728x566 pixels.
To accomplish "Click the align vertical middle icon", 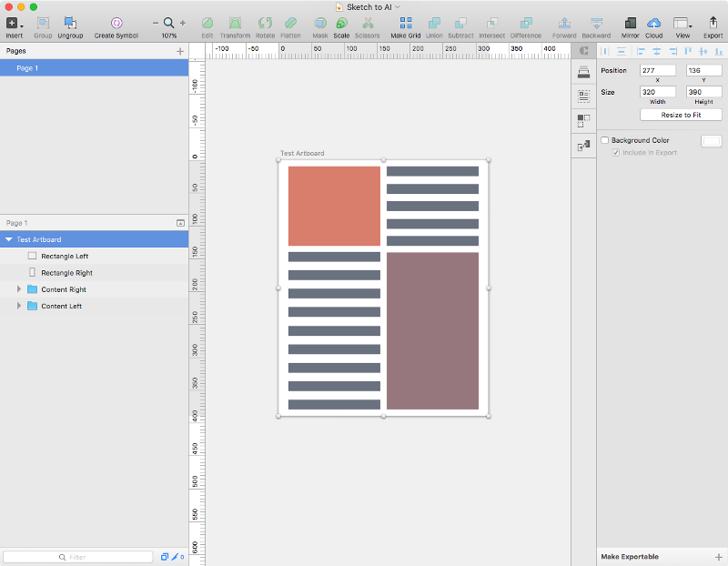I will [x=703, y=51].
